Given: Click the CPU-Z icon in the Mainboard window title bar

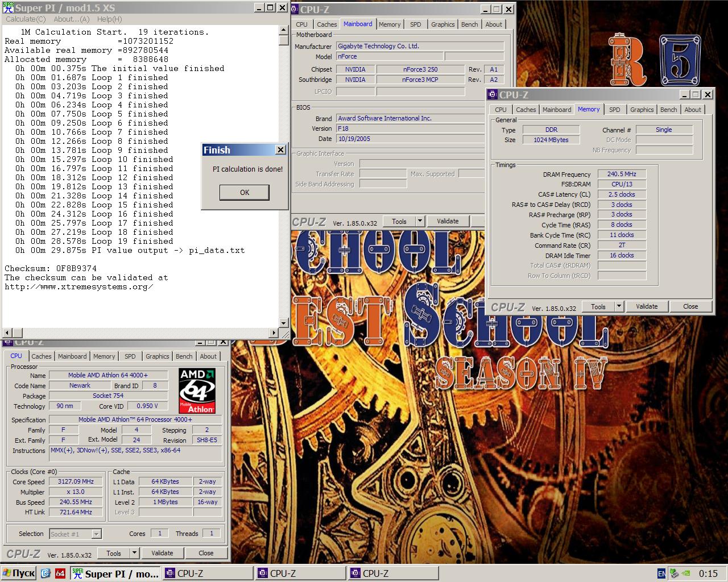Looking at the screenshot, I should pos(296,9).
